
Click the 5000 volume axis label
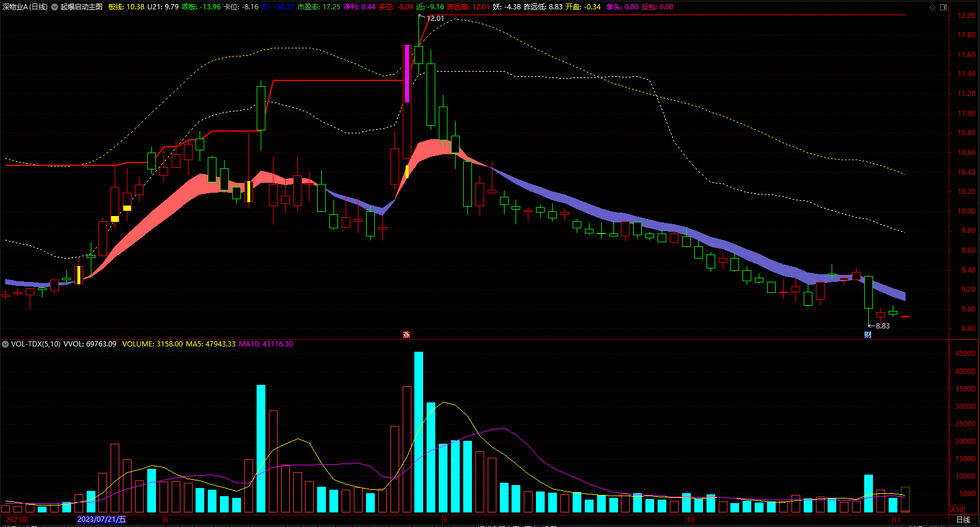pos(967,494)
